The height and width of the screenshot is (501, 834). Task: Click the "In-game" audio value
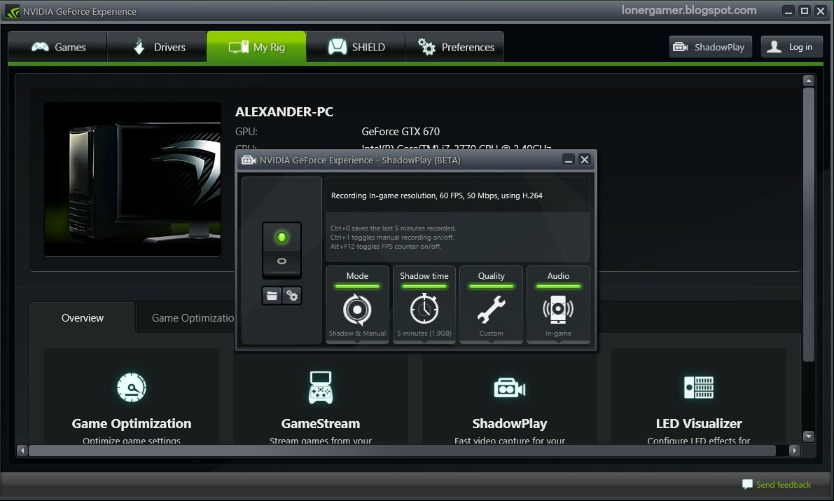(x=558, y=333)
